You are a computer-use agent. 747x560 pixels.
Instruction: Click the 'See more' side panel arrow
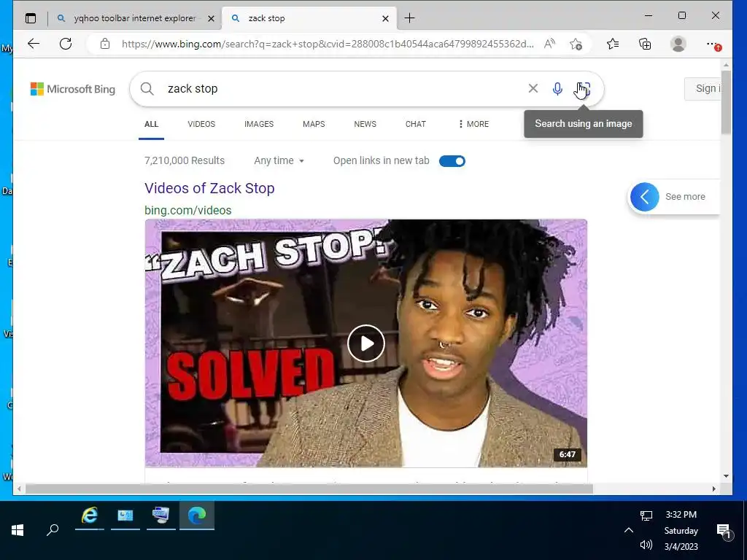(x=645, y=197)
